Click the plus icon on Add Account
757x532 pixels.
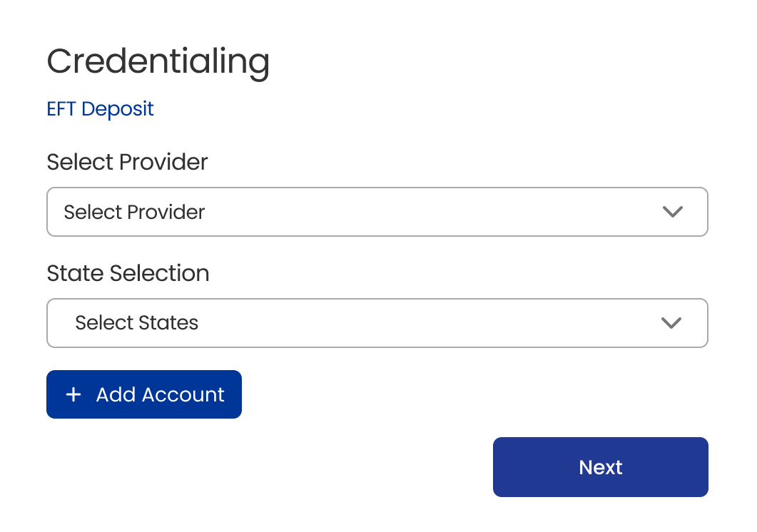(x=73, y=394)
